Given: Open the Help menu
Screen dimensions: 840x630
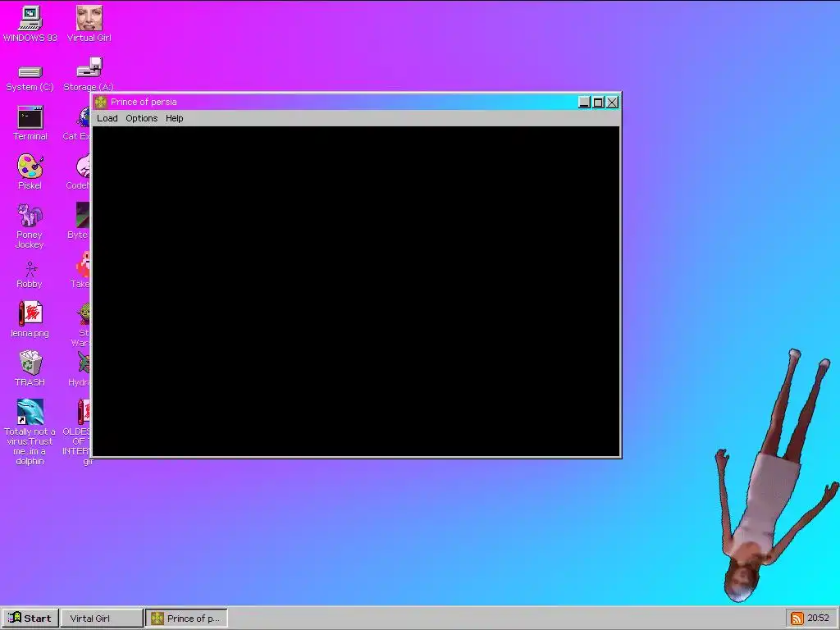Looking at the screenshot, I should [x=174, y=118].
